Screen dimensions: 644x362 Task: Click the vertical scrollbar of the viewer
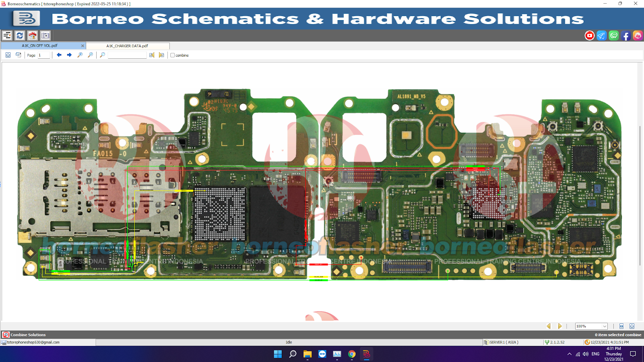click(x=640, y=195)
